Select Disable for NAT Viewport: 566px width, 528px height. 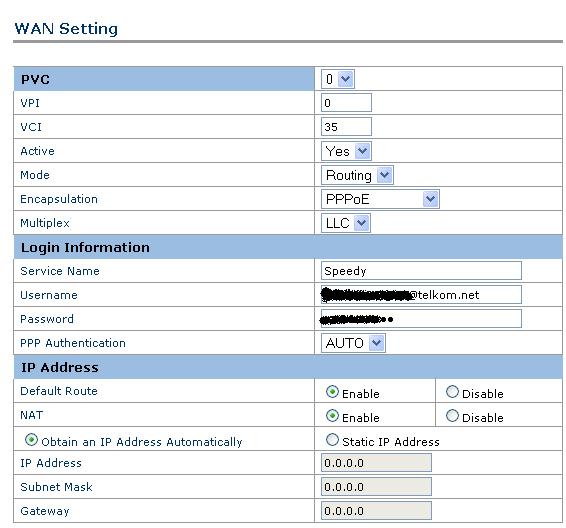point(452,416)
